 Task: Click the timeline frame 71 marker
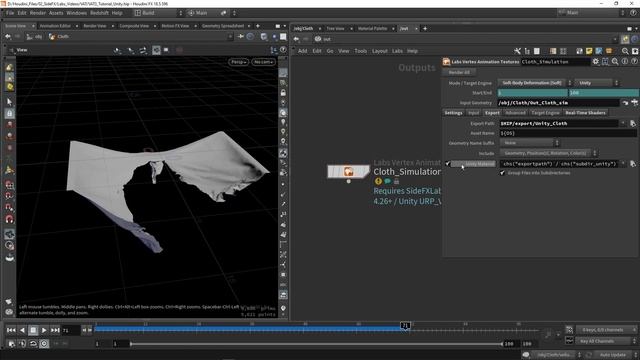point(404,325)
